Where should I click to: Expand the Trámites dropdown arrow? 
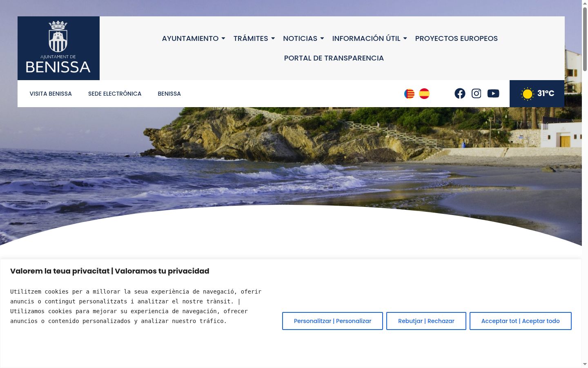[273, 38]
